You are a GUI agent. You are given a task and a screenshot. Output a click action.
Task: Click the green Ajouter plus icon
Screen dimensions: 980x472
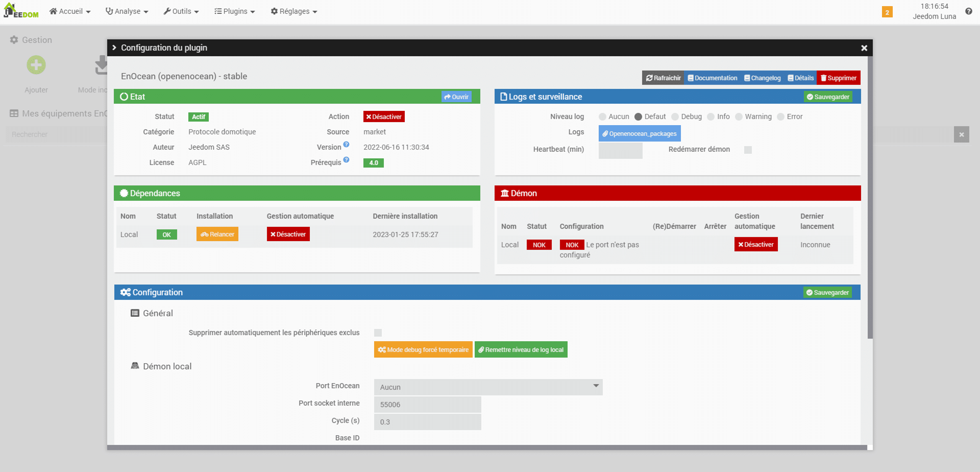pos(36,65)
